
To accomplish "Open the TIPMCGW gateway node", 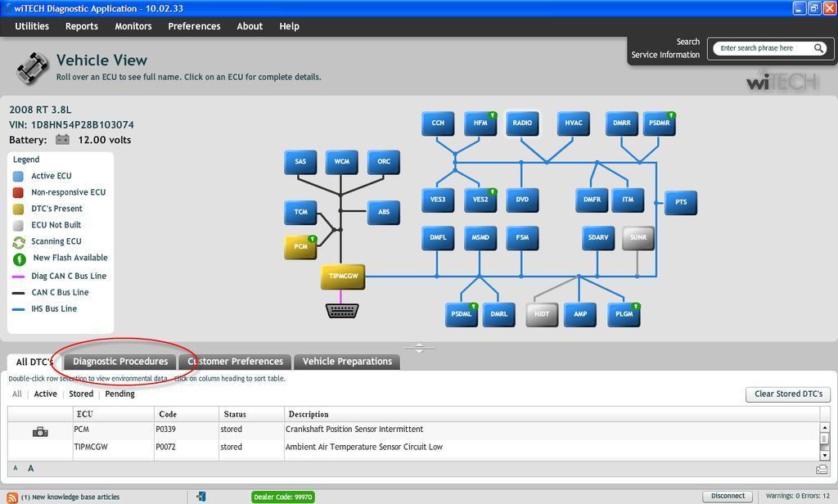I will pos(343,277).
